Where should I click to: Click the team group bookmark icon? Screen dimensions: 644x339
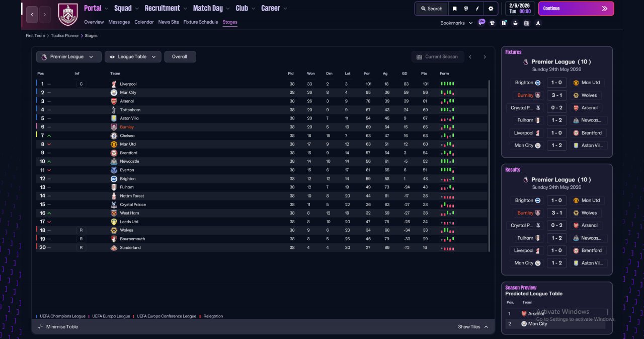(x=515, y=23)
